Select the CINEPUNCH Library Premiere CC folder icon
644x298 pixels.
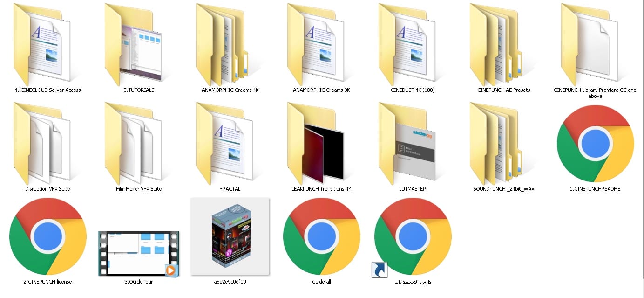click(590, 44)
